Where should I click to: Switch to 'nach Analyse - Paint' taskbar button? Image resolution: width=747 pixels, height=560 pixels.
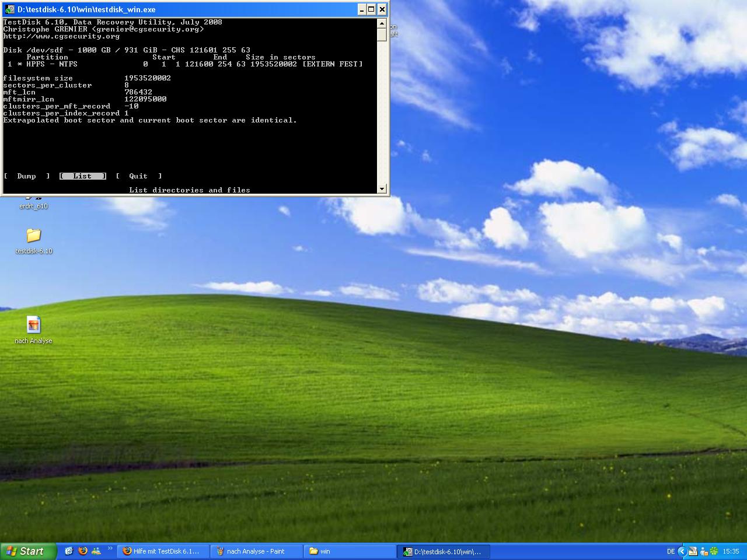[x=256, y=551]
